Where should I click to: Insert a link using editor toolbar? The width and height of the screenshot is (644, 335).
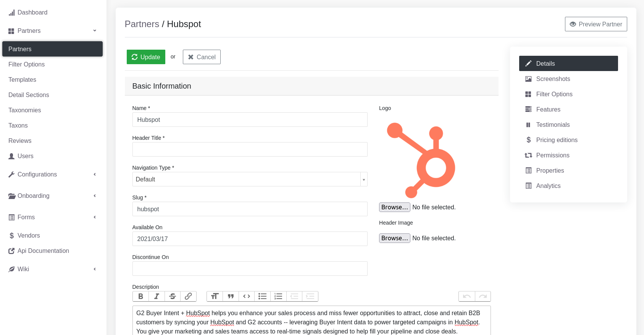tap(188, 296)
